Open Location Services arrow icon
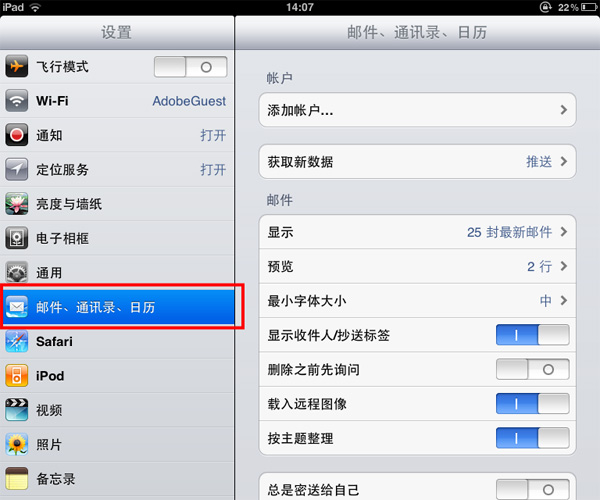Viewport: 600px width, 500px height. click(16, 169)
